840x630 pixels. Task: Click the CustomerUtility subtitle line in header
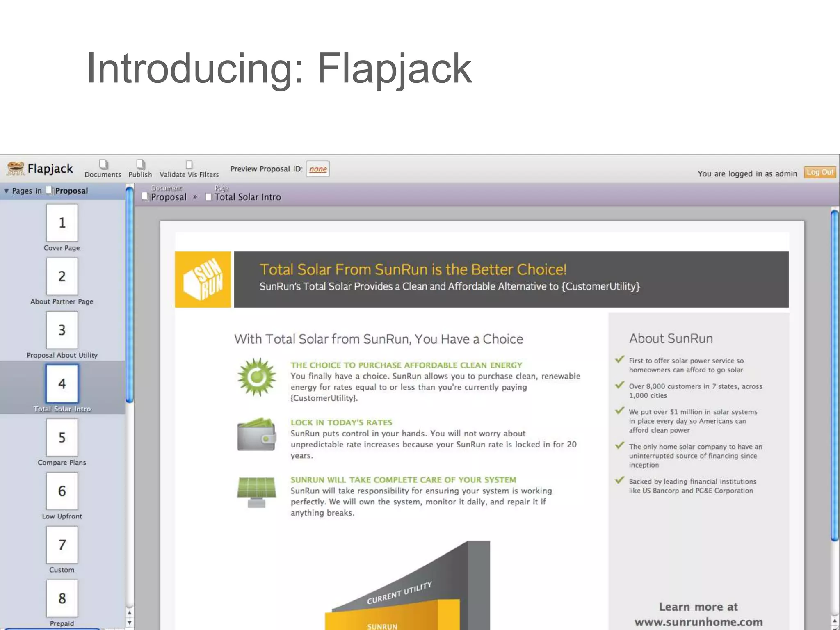point(450,286)
